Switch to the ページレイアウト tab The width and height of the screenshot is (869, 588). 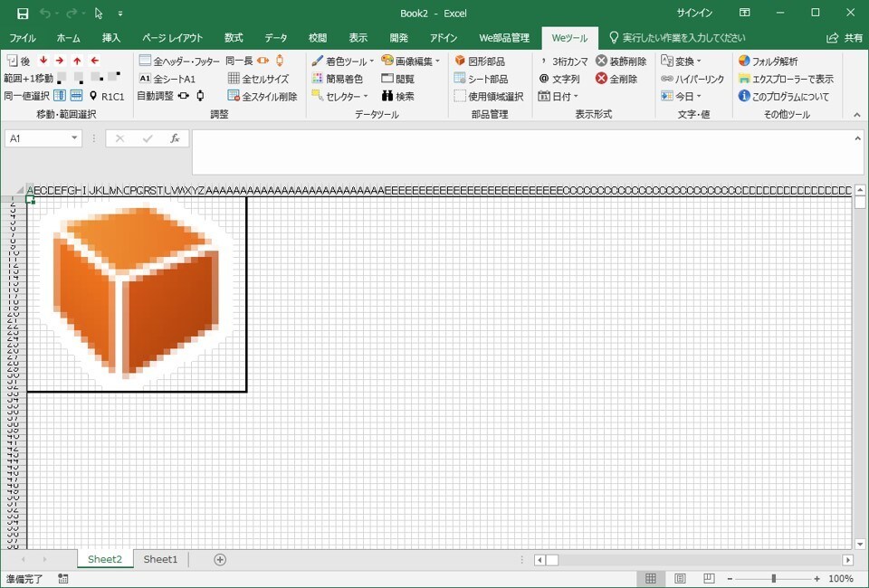pos(172,38)
